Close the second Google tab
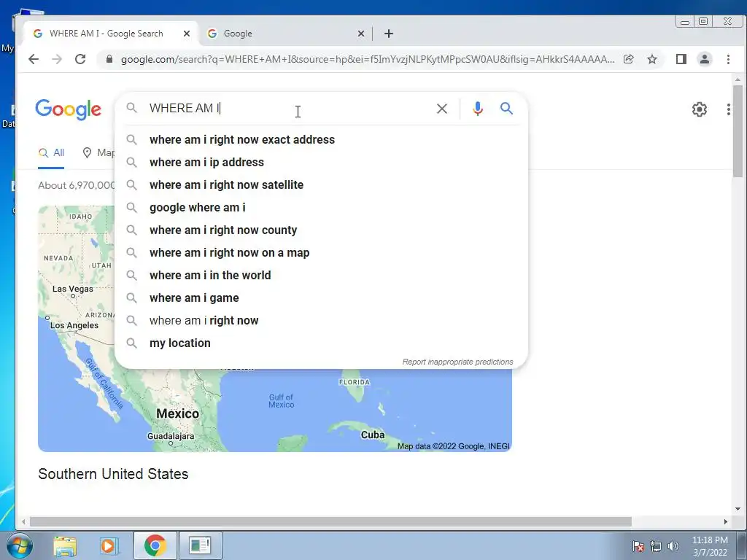The image size is (747, 560). pyautogui.click(x=360, y=34)
